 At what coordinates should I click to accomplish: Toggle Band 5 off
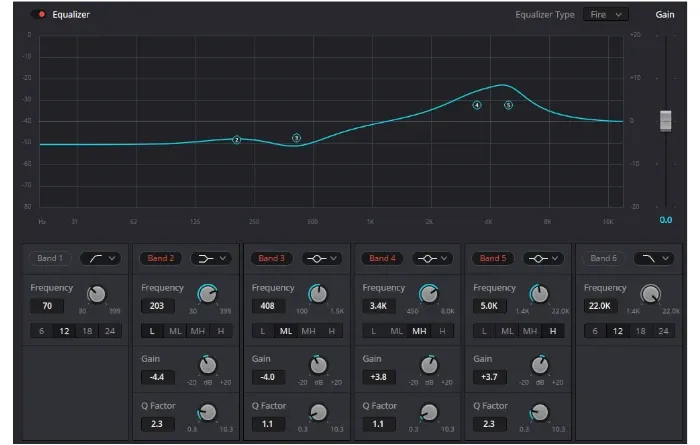[x=493, y=258]
